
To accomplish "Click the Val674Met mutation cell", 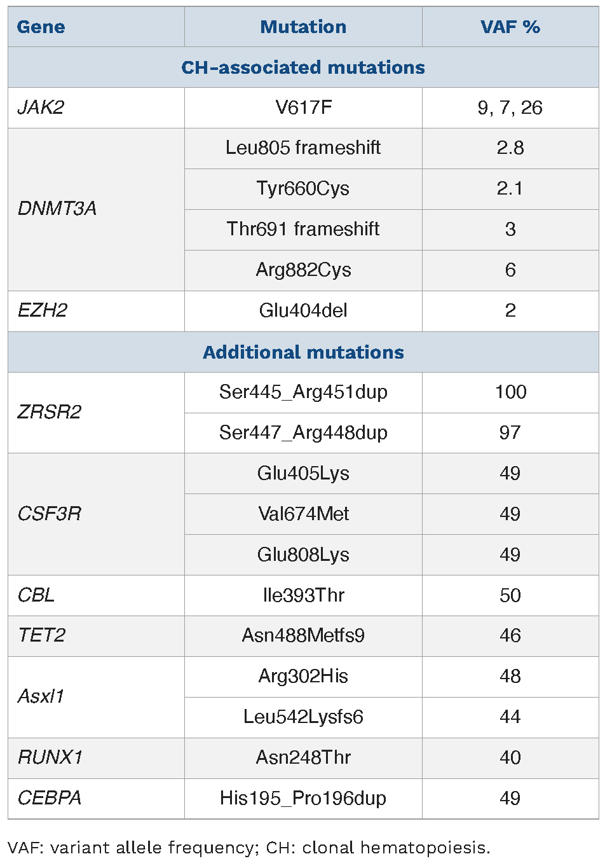I will pyautogui.click(x=303, y=514).
